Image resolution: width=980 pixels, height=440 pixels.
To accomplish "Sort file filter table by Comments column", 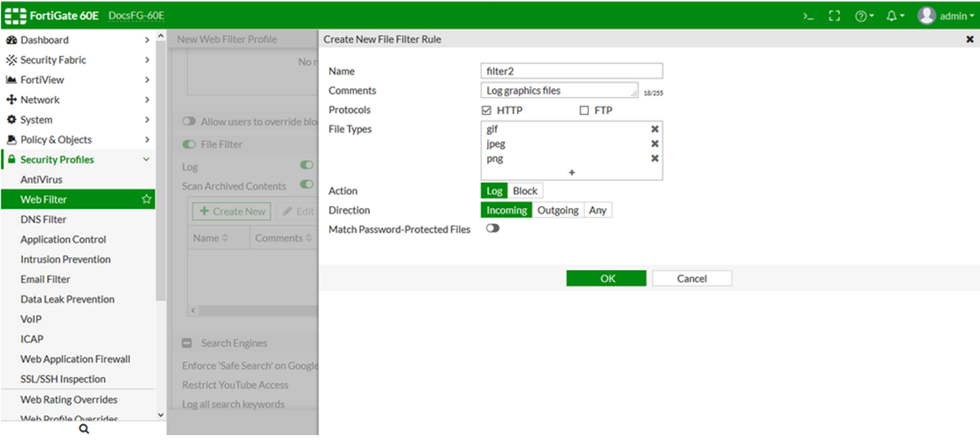I will tap(284, 238).
